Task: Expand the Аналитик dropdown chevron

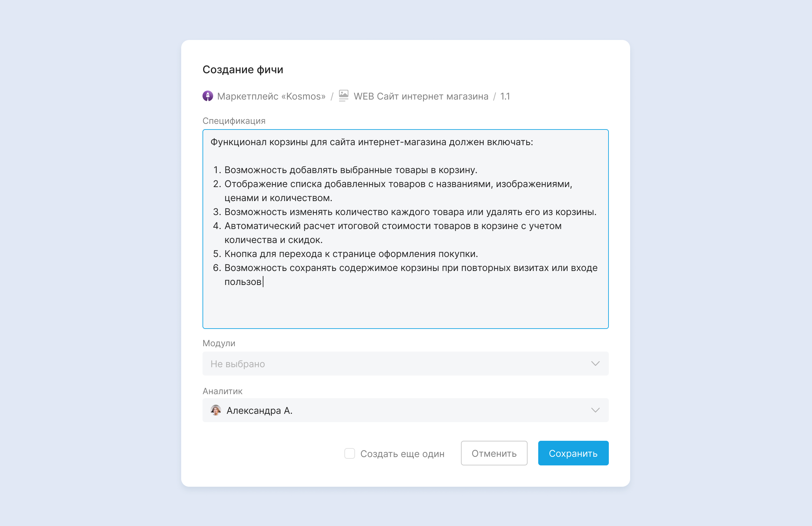Action: pos(595,410)
